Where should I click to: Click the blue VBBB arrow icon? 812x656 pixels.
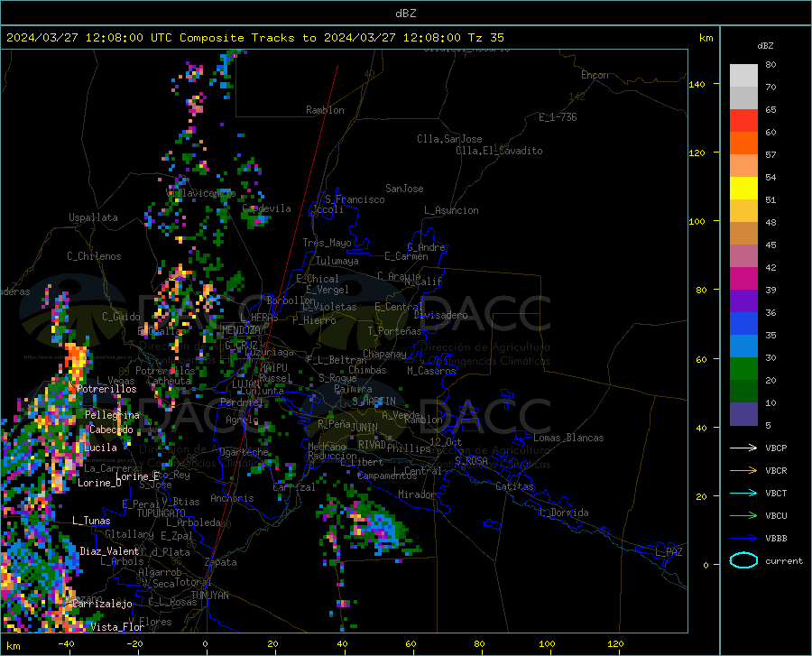tap(743, 538)
